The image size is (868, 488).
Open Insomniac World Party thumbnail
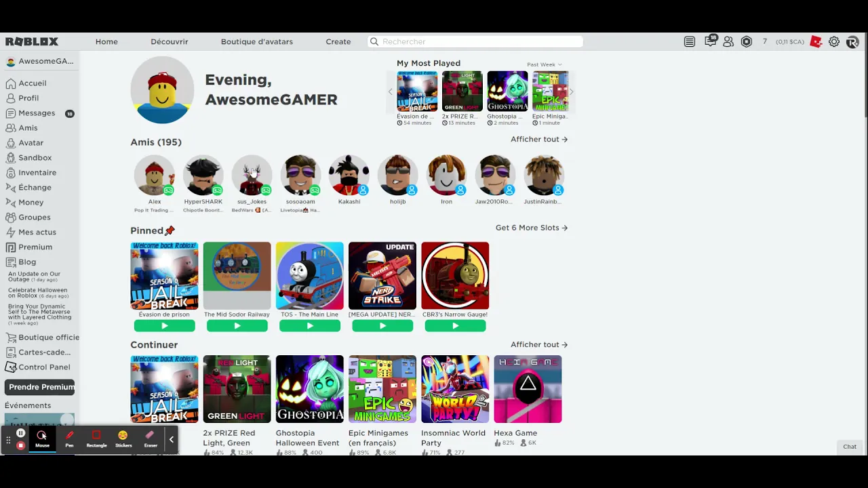455,389
